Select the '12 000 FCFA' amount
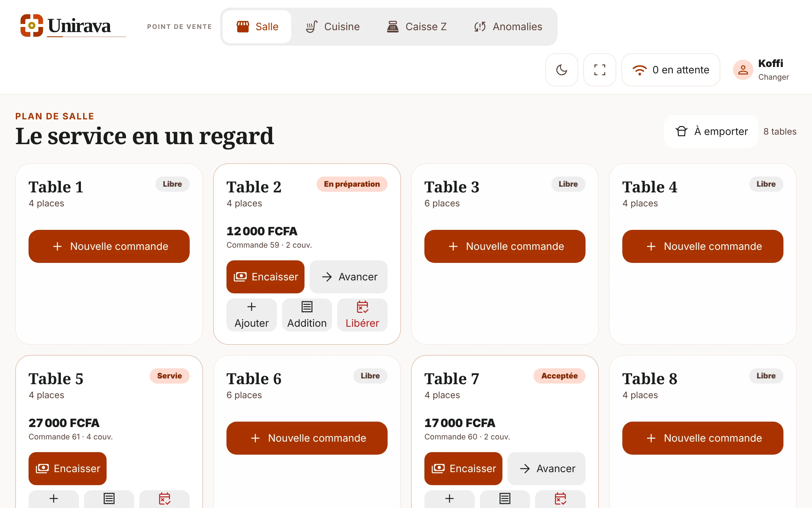812x508 pixels. [x=262, y=231]
